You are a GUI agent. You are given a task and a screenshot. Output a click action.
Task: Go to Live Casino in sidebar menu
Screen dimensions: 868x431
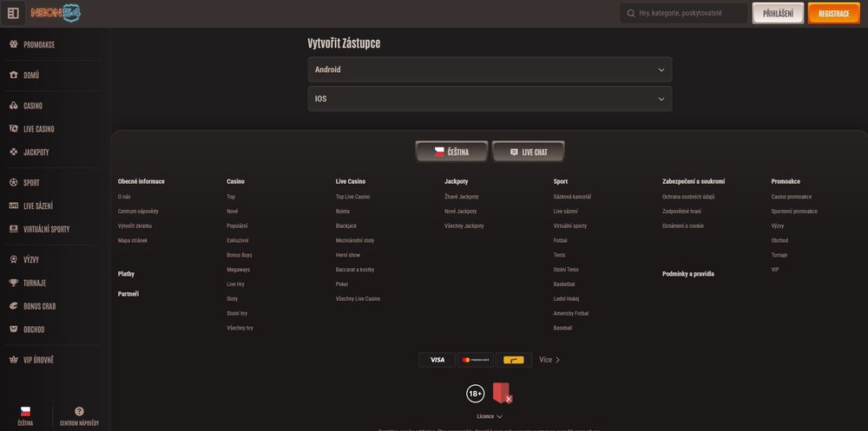coord(38,129)
